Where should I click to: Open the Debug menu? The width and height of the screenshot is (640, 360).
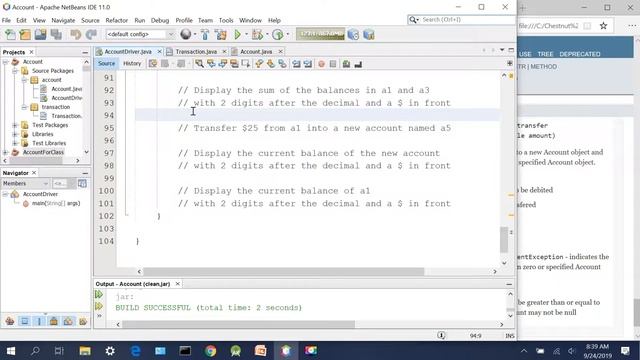coord(160,20)
